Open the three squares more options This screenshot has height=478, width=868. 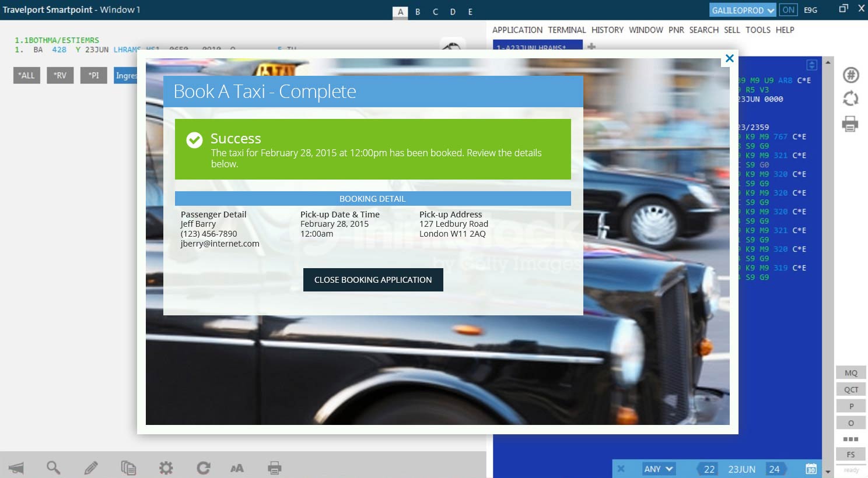tap(851, 439)
